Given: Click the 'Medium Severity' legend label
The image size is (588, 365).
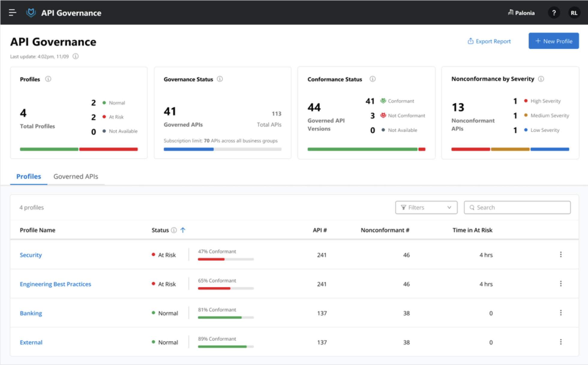Looking at the screenshot, I should coord(550,115).
